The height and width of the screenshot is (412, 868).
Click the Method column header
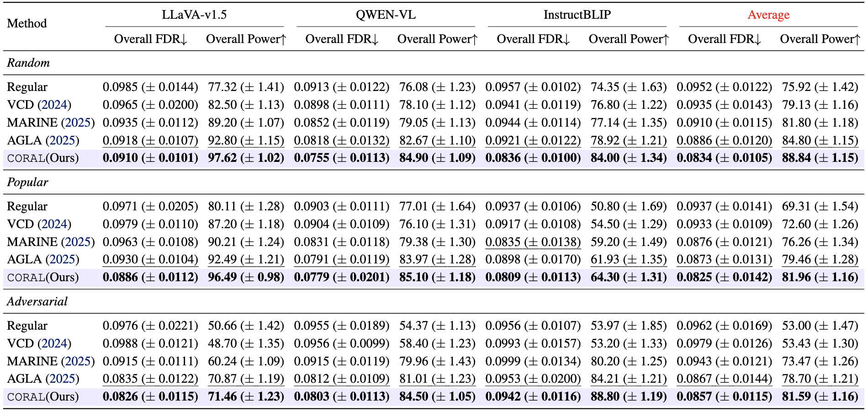pyautogui.click(x=27, y=23)
